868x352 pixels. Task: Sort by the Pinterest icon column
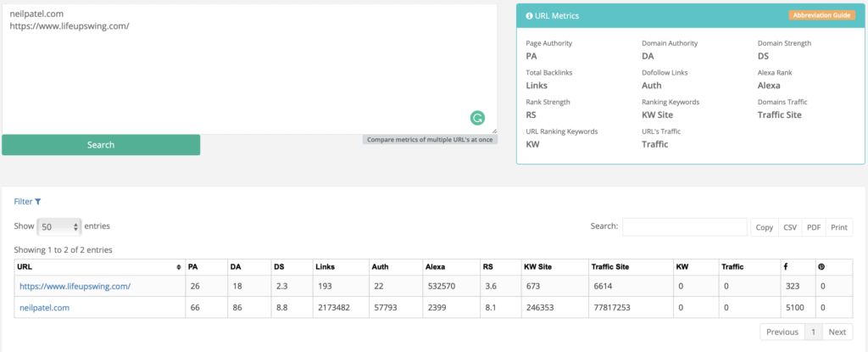click(821, 266)
